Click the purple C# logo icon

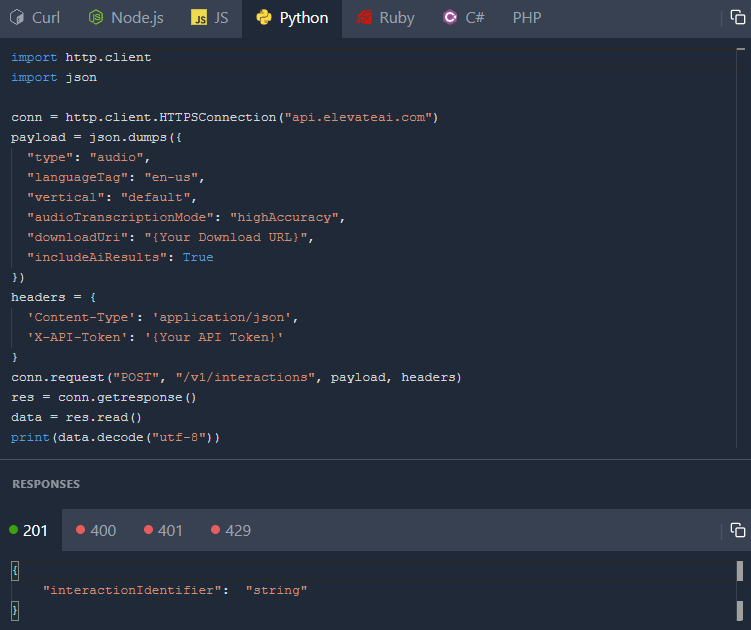click(x=450, y=18)
